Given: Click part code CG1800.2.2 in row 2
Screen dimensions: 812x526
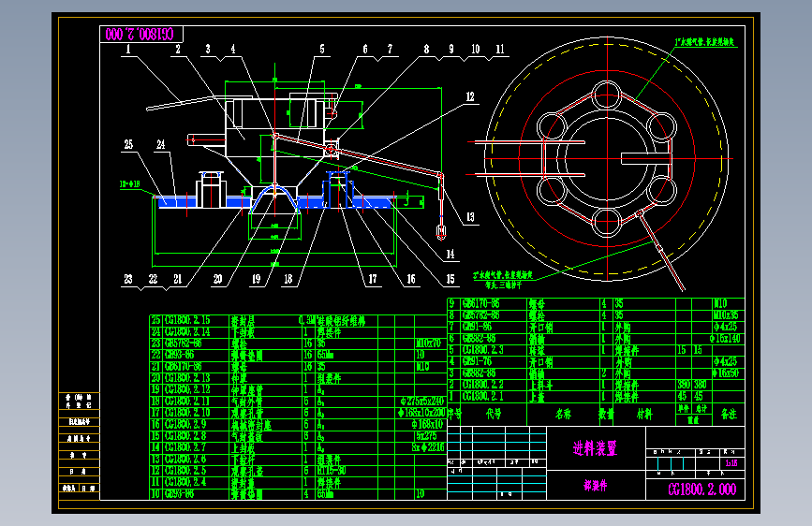Looking at the screenshot, I should pyautogui.click(x=482, y=385).
